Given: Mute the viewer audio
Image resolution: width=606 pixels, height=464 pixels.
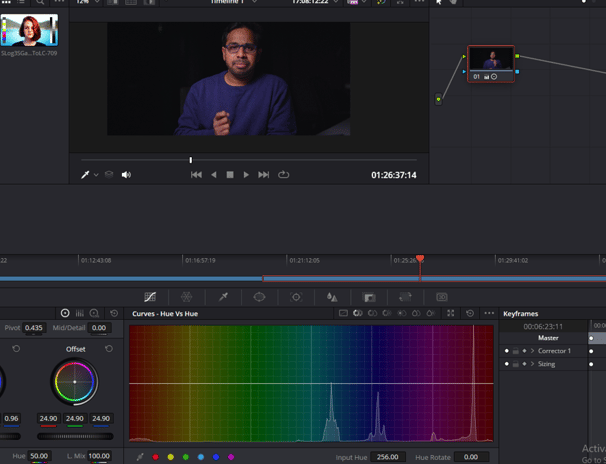Looking at the screenshot, I should (x=126, y=175).
